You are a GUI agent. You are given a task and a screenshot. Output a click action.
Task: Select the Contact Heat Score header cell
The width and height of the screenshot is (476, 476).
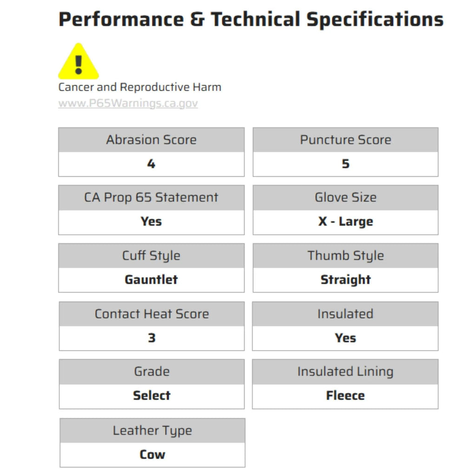152,314
